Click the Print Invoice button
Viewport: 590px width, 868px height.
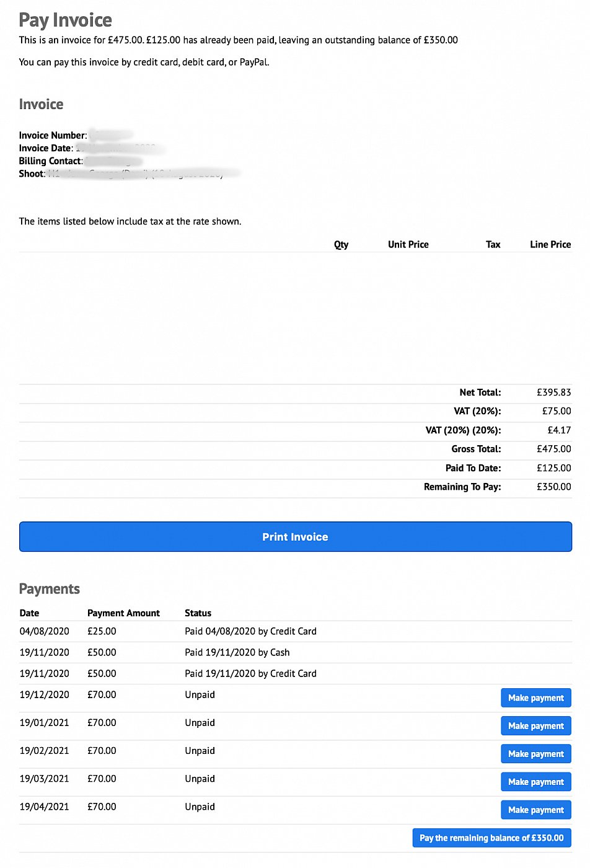pyautogui.click(x=295, y=536)
